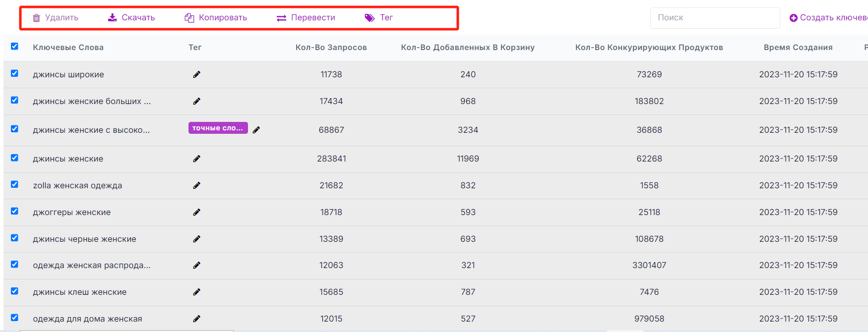The height and width of the screenshot is (332, 868).
Task: Click the purple точные сло... tag badge
Action: [218, 128]
